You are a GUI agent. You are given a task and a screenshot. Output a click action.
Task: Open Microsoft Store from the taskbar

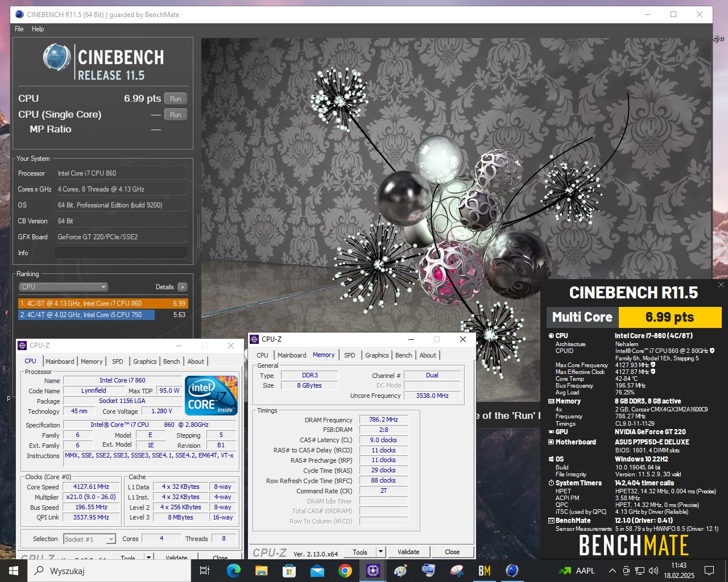[289, 571]
